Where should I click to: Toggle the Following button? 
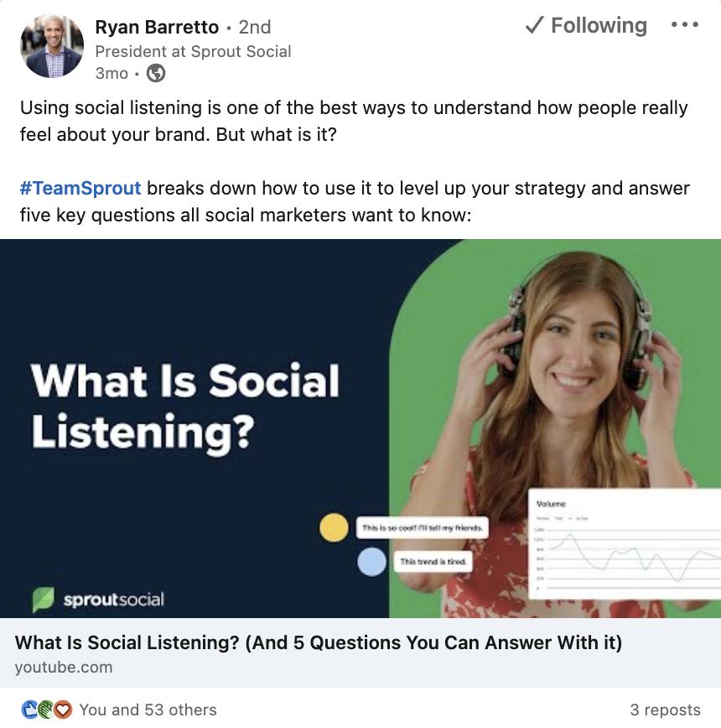click(x=586, y=26)
